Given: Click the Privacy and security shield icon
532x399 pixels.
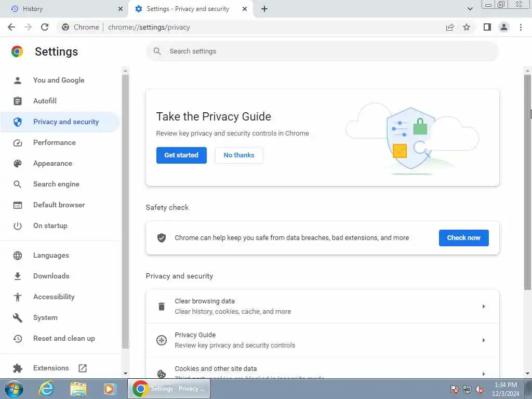Looking at the screenshot, I should [x=18, y=122].
